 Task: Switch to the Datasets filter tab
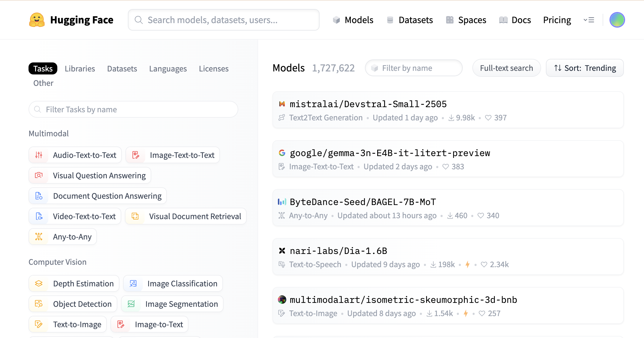click(122, 69)
